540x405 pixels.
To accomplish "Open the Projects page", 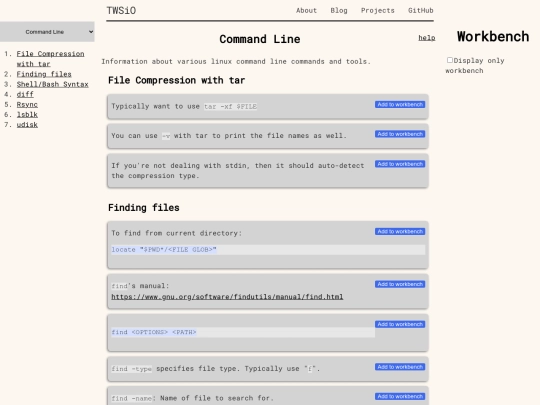I will [377, 10].
